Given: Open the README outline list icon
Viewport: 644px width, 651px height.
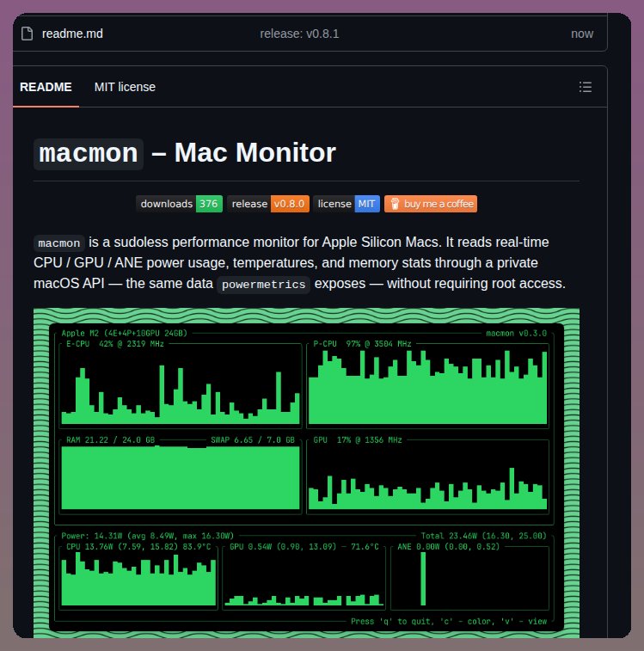Looking at the screenshot, I should tap(586, 87).
